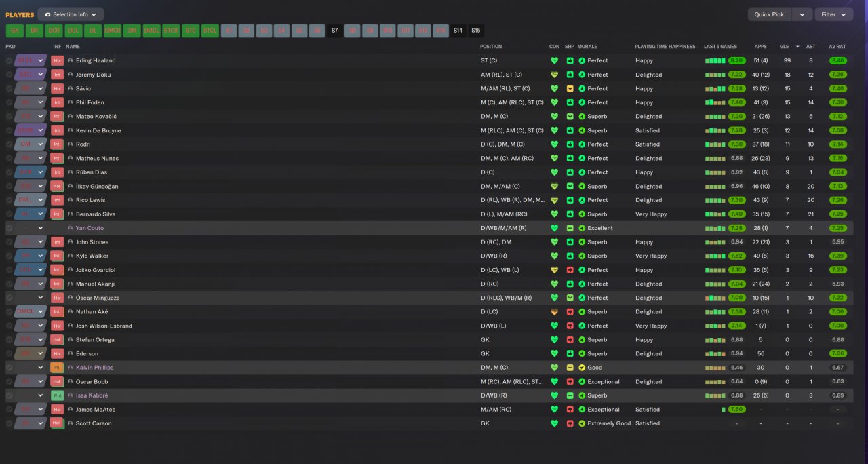
Task: Click Jérémy Doku's match sharpness icon
Action: (x=570, y=75)
